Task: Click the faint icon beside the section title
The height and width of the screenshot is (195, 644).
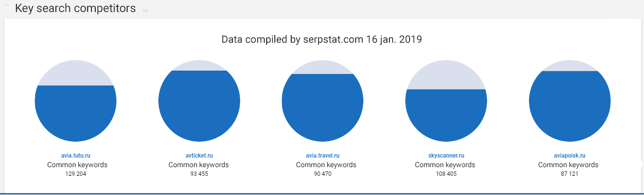Action: (145, 10)
